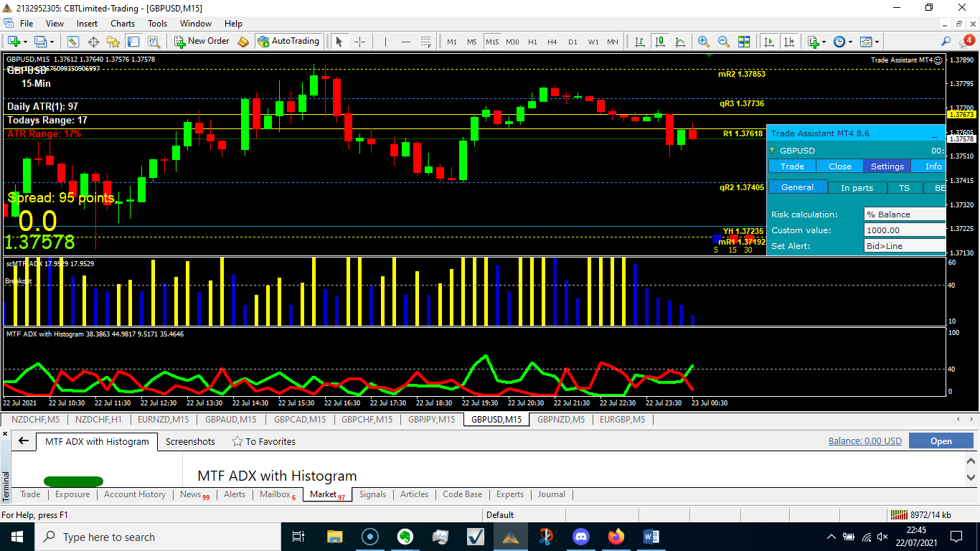Click the blue Open button
Screen dimensions: 980x551
[941, 441]
